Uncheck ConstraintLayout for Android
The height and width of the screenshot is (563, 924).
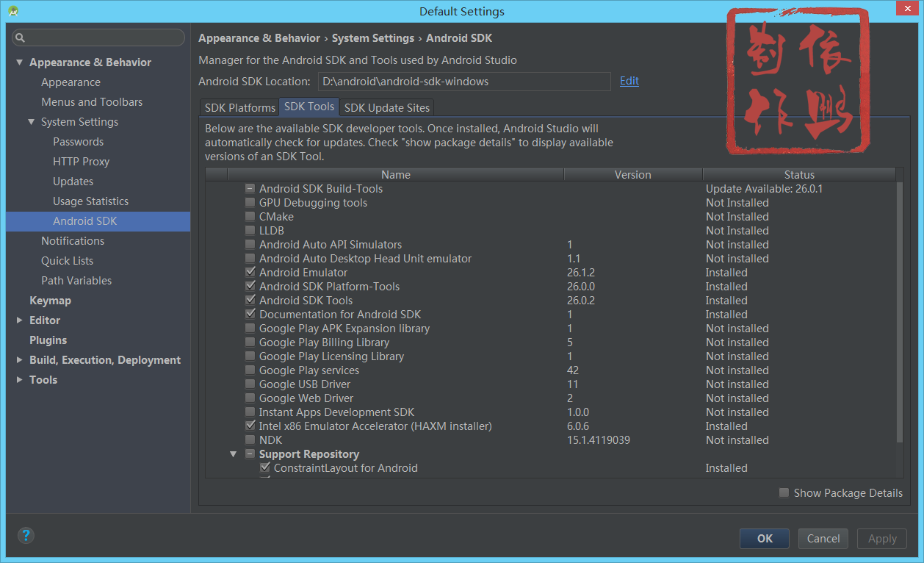(x=265, y=468)
